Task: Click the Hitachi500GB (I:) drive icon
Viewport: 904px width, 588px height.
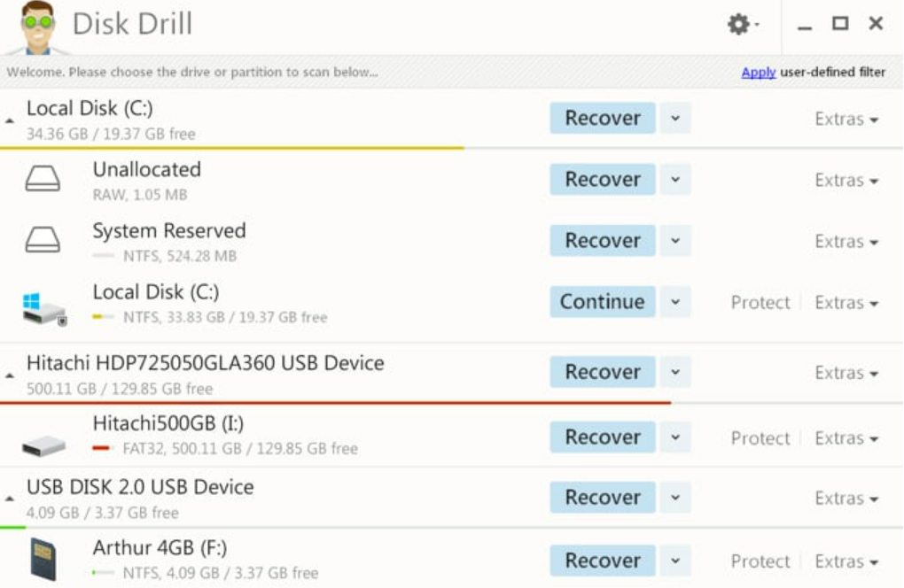Action: point(44,444)
